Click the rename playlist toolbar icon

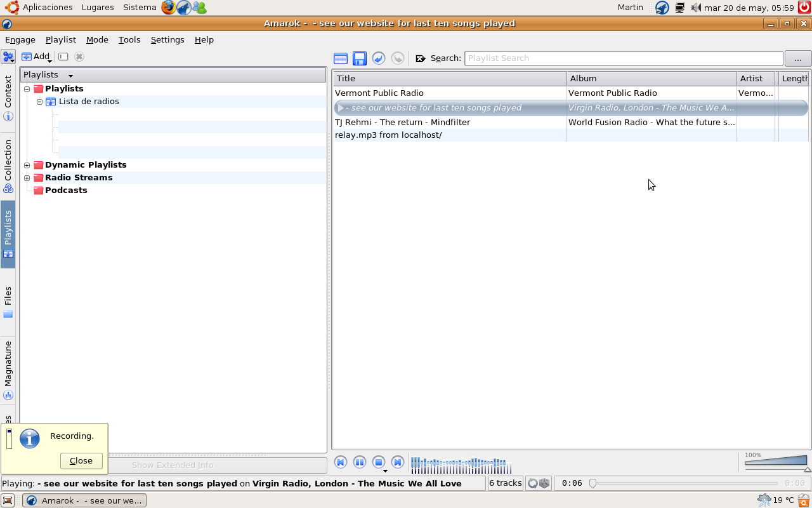[x=63, y=57]
